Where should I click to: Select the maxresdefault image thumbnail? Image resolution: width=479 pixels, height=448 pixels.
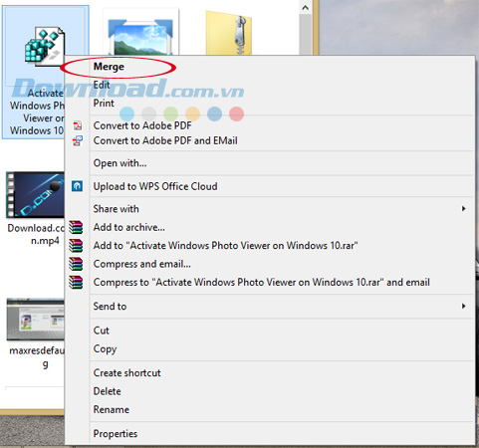click(x=35, y=320)
